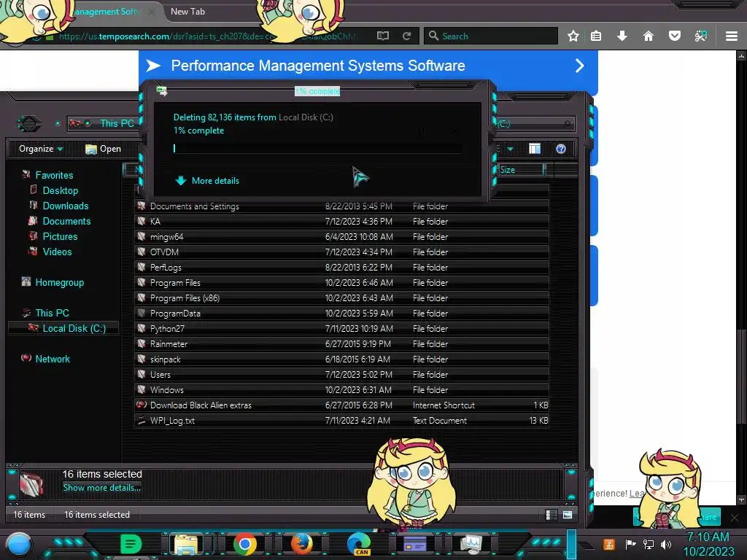Select the Rainmeter folder row
747x560 pixels.
click(x=341, y=344)
